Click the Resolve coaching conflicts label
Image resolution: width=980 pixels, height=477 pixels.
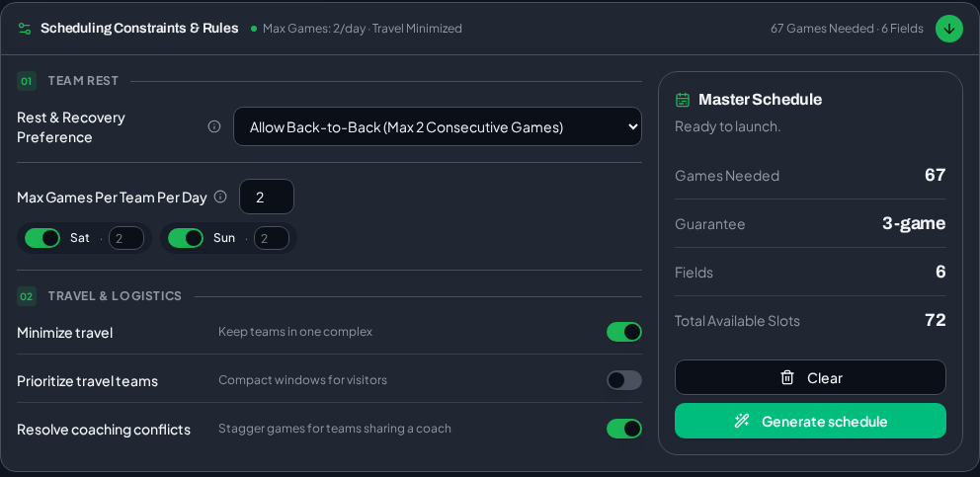pyautogui.click(x=104, y=430)
